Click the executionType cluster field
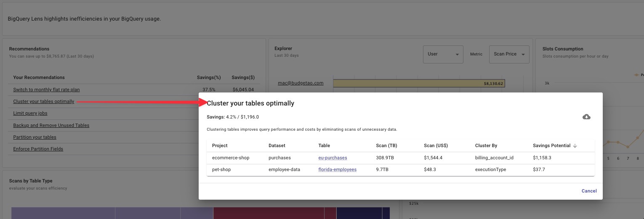The image size is (644, 219). click(x=490, y=169)
